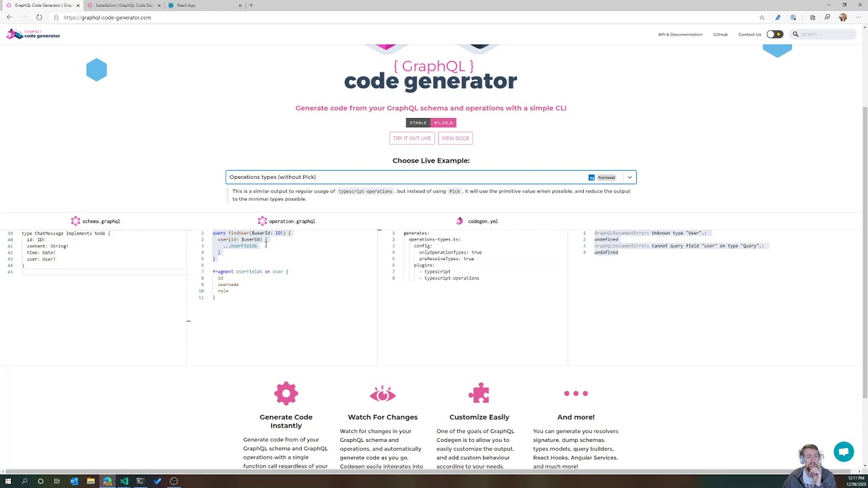Click the operation.graphql GraphQL icon
The width and height of the screenshot is (868, 488).
[x=262, y=221]
